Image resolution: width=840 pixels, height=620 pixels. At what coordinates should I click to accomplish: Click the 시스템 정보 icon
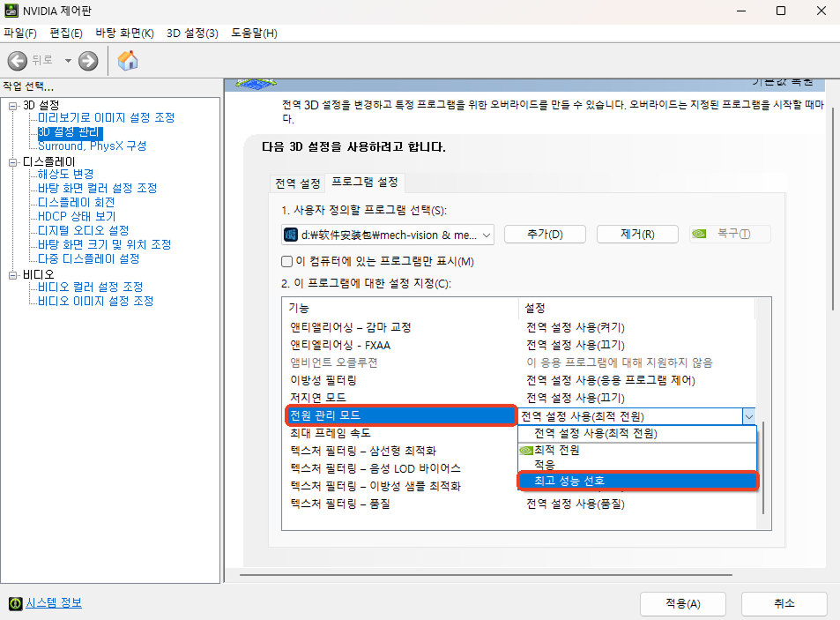coord(16,603)
